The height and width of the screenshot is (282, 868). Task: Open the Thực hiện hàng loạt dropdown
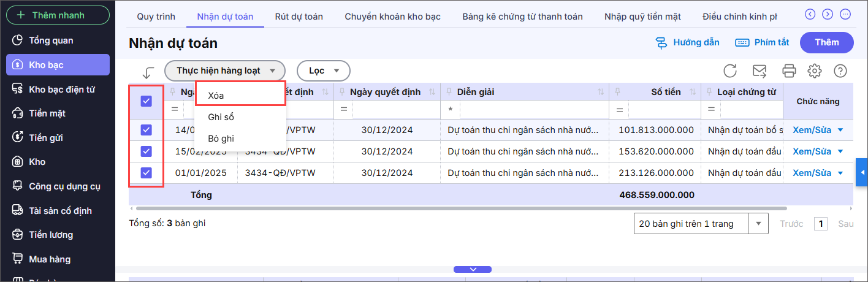click(224, 70)
